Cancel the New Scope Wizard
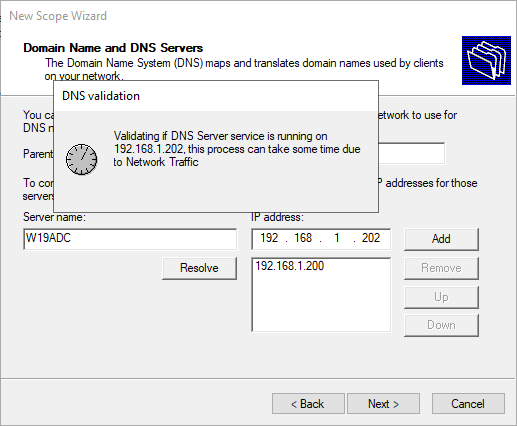 468,404
